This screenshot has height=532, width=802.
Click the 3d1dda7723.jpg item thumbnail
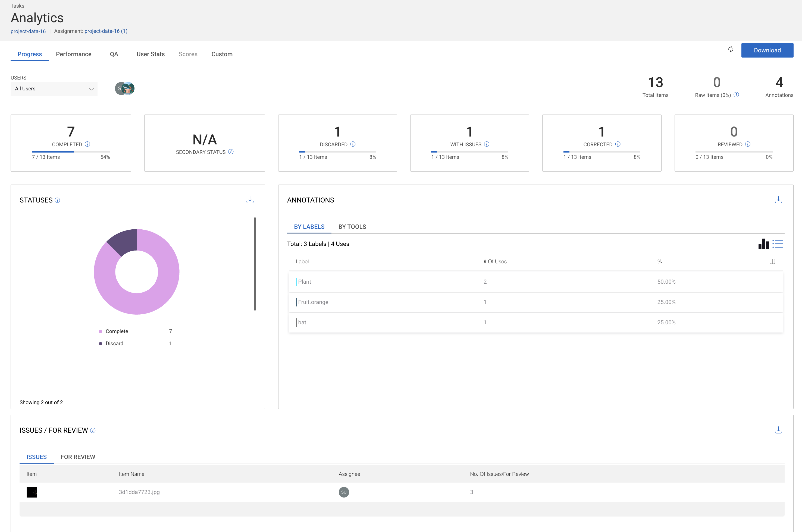click(32, 492)
